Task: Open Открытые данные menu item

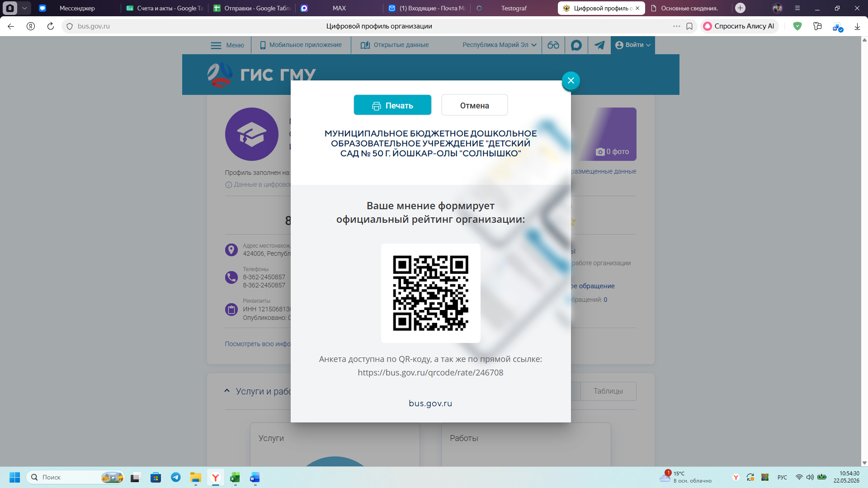Action: point(395,45)
